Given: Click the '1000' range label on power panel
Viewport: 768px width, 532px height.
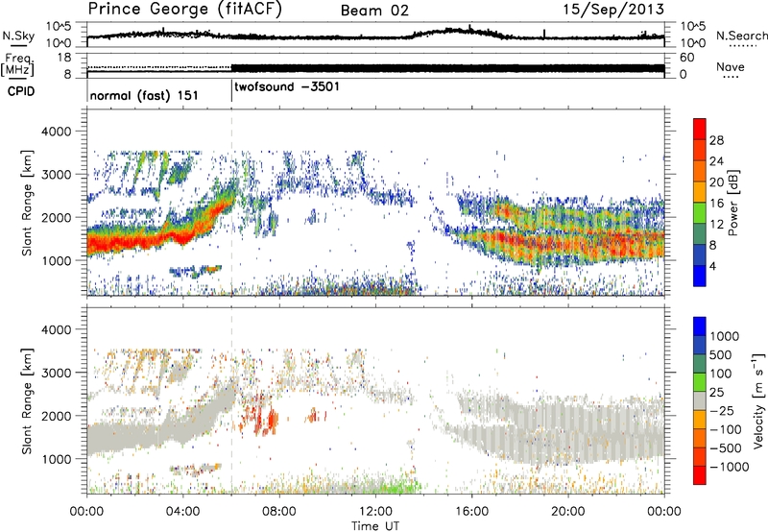Looking at the screenshot, I should (57, 260).
